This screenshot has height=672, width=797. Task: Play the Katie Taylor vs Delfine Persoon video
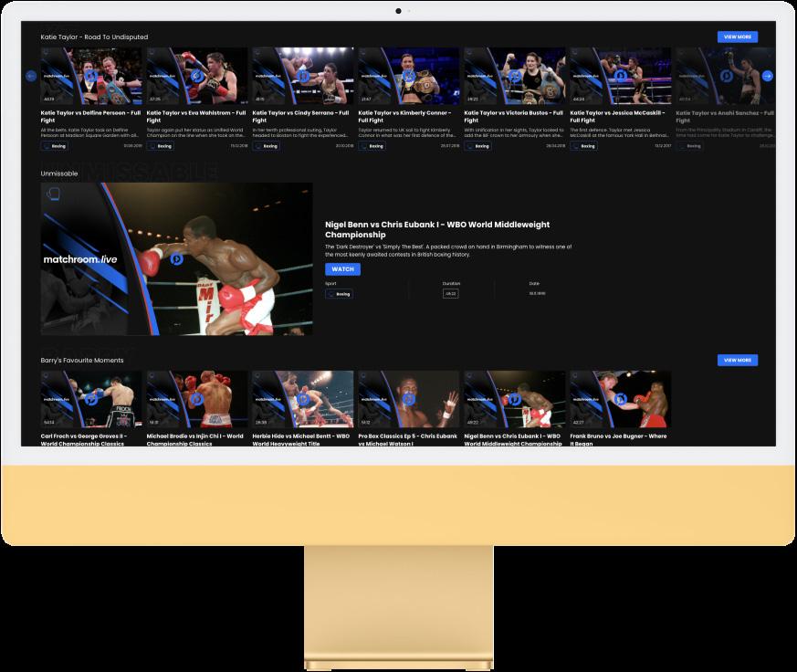pos(91,76)
